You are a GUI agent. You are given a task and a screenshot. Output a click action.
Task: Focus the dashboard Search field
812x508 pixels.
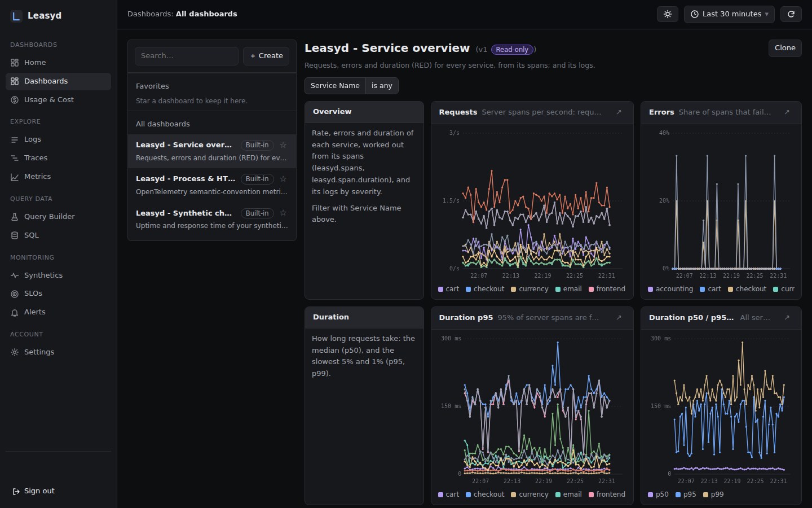pyautogui.click(x=186, y=56)
